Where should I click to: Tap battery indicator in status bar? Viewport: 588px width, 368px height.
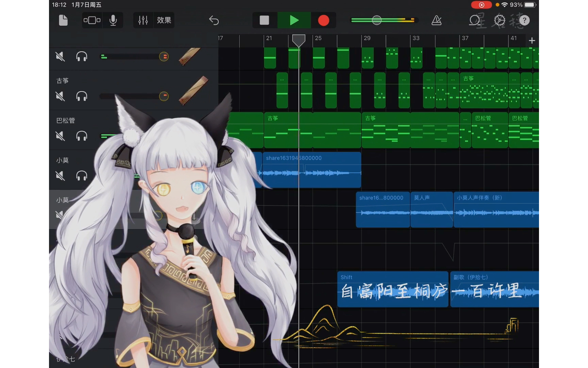point(530,5)
